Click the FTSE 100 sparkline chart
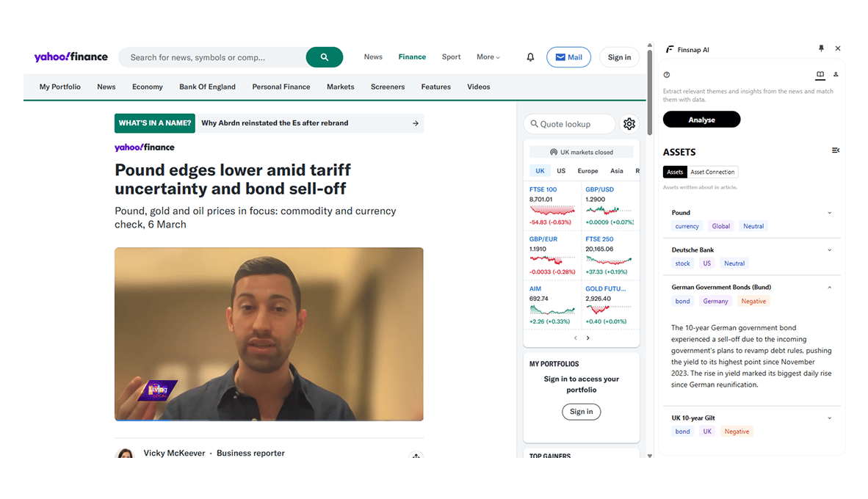This screenshot has height=499, width=868. coord(552,210)
